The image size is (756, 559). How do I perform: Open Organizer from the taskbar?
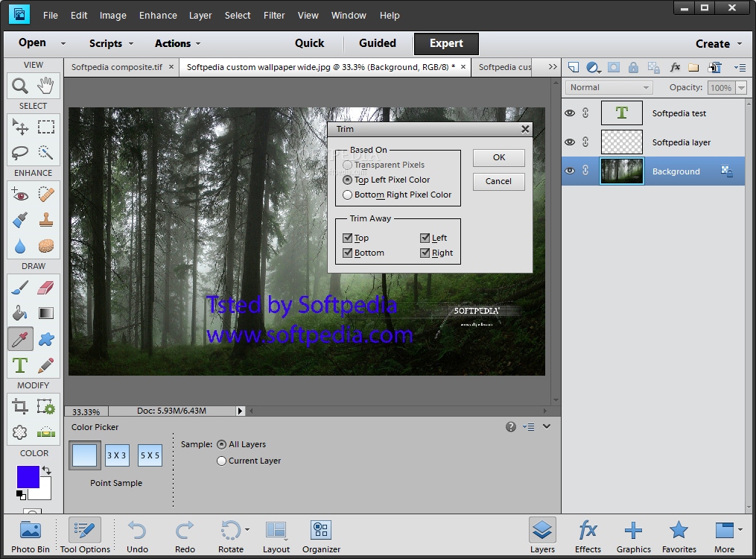321,537
